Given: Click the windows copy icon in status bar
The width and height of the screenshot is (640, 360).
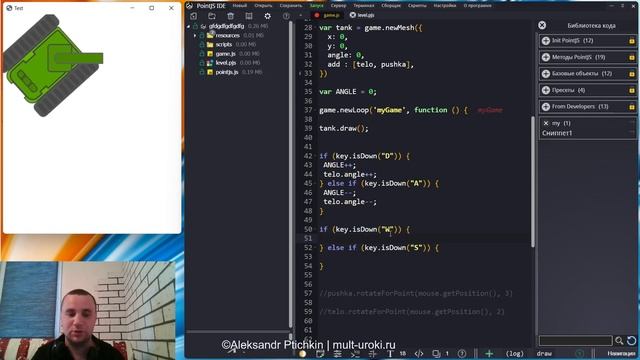Looking at the screenshot, I should 436,353.
